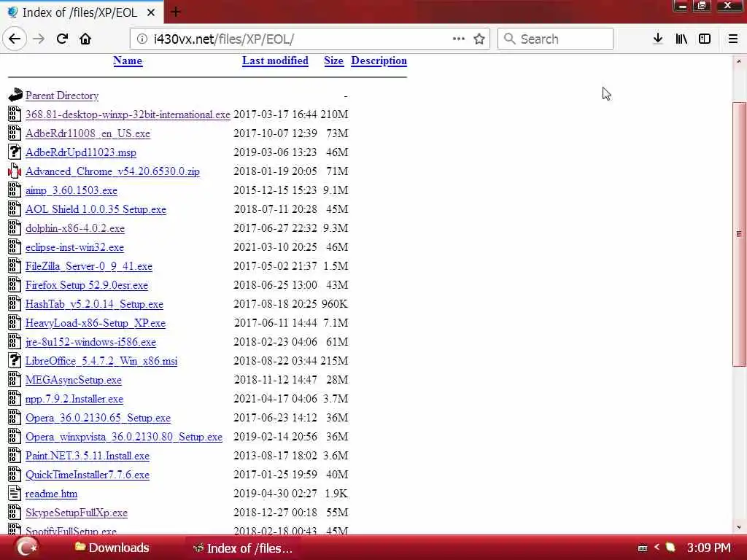Click the Search input box
The image size is (747, 560).
[555, 39]
